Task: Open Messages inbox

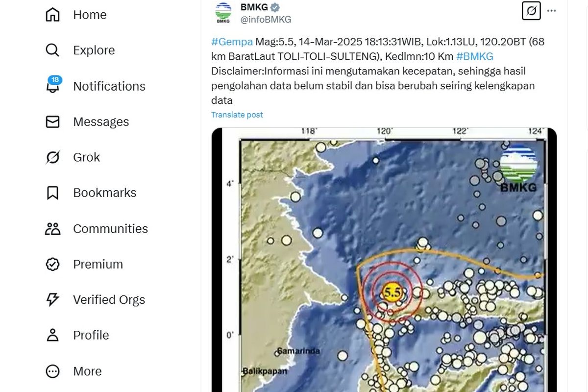Action: (x=101, y=122)
